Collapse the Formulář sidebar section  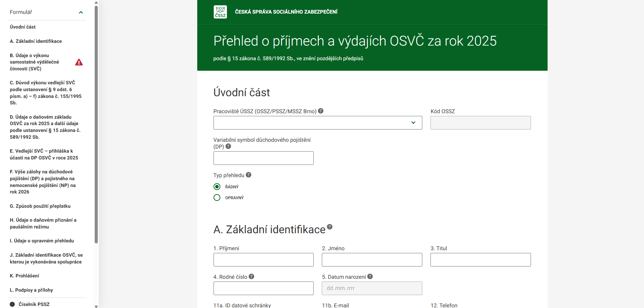pyautogui.click(x=81, y=12)
